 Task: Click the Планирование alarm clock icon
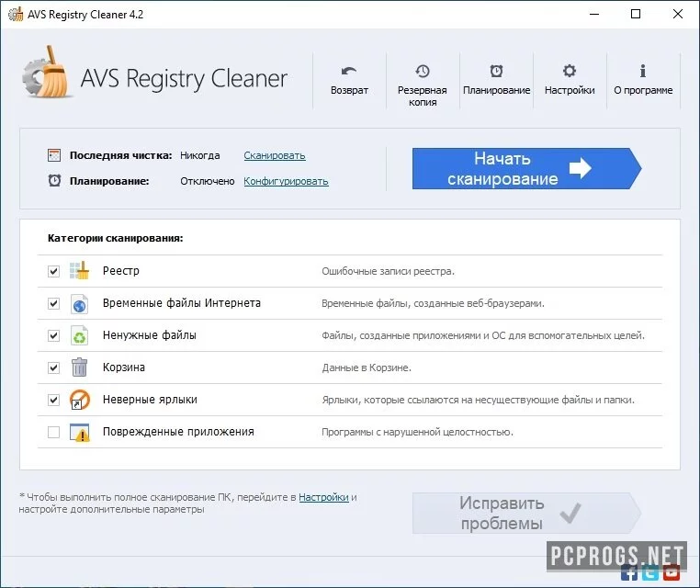point(496,71)
